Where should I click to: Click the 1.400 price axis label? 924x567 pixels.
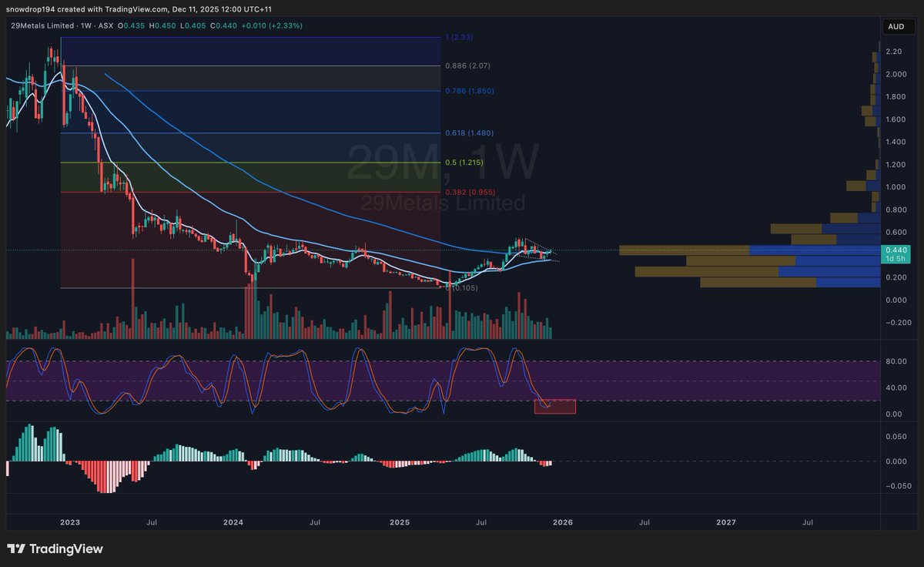click(896, 142)
